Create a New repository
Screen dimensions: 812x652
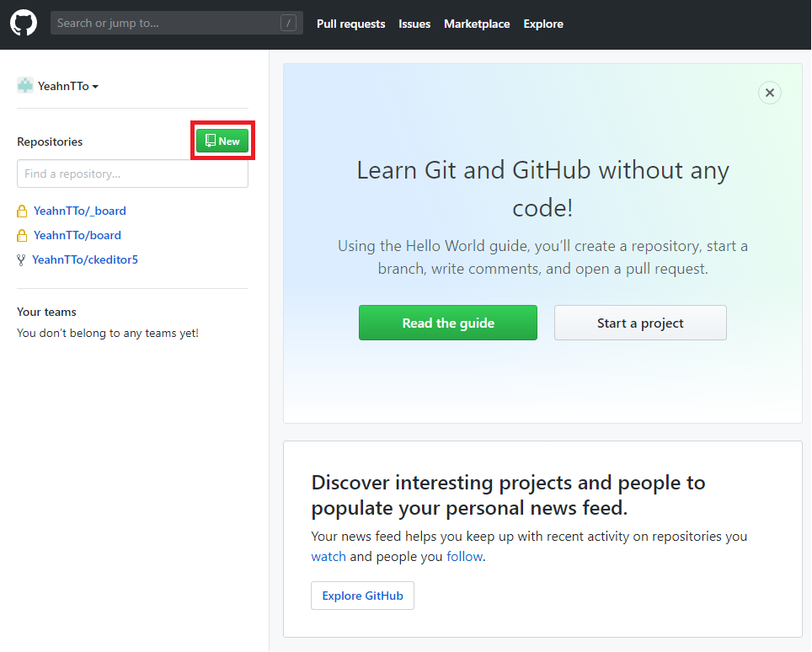point(222,141)
